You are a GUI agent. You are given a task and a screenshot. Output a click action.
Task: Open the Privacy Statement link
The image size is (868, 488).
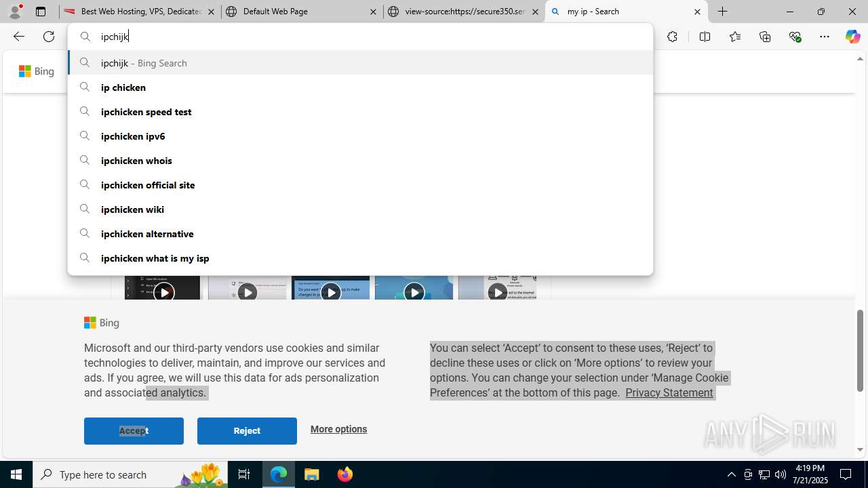click(669, 392)
